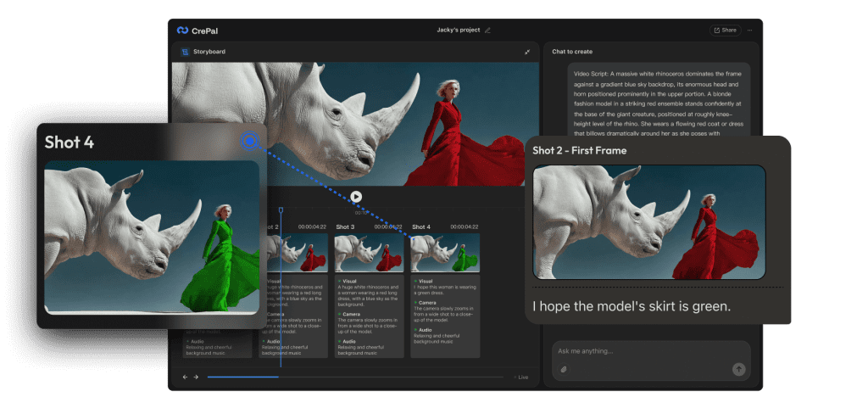Image resolution: width=868 pixels, height=408 pixels.
Task: Open Shot 2 First Frame image in chat
Action: point(648,221)
